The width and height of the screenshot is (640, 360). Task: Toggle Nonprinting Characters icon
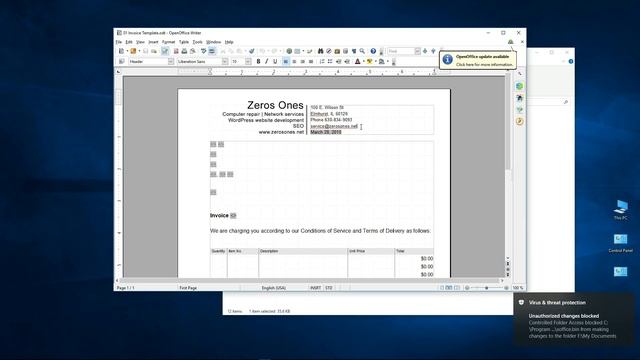click(354, 51)
